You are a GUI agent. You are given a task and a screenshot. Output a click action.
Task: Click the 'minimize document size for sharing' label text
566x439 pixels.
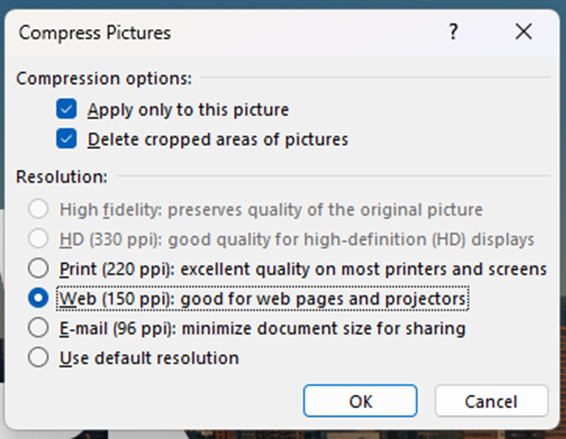point(323,329)
